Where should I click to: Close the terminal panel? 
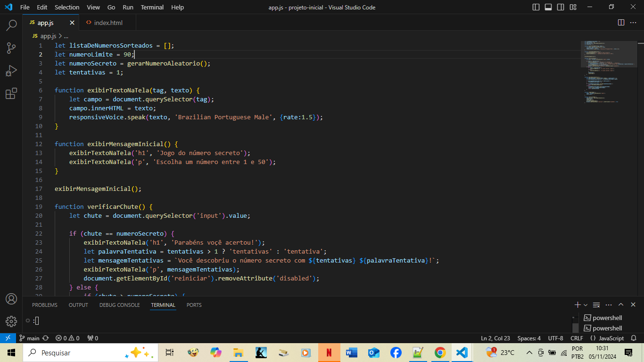pyautogui.click(x=633, y=305)
